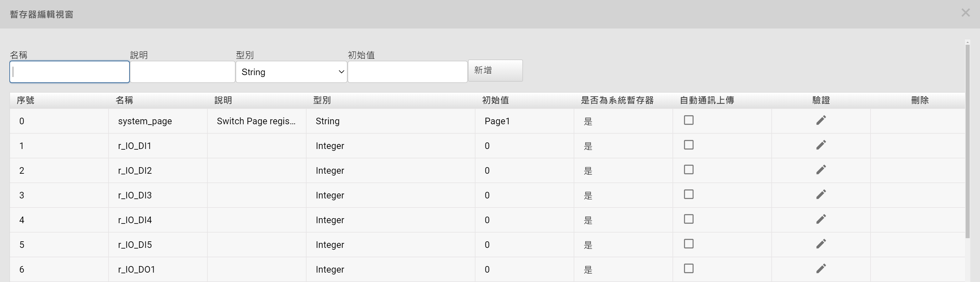Click the edit pencil for r_IO_DI5
This screenshot has width=980, height=282.
(x=821, y=244)
